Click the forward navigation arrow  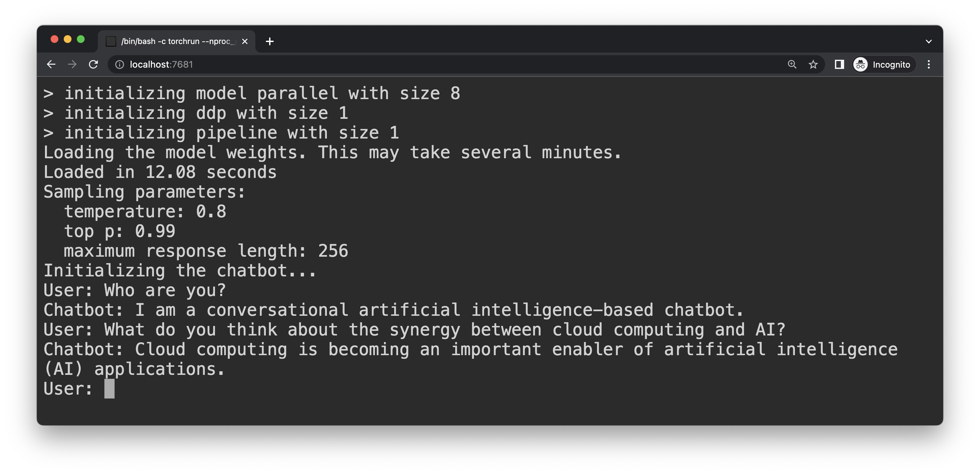point(72,64)
